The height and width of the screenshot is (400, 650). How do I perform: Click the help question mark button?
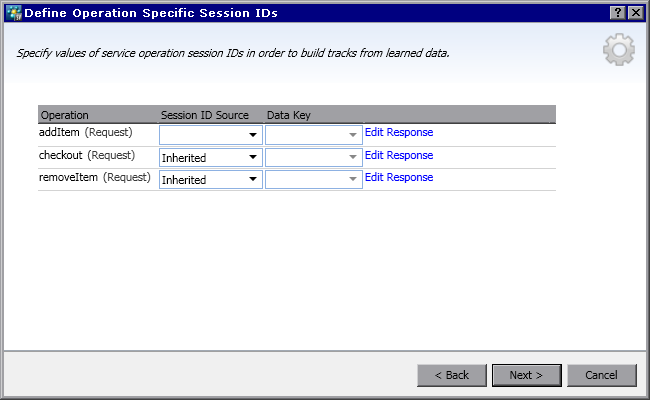pos(617,13)
